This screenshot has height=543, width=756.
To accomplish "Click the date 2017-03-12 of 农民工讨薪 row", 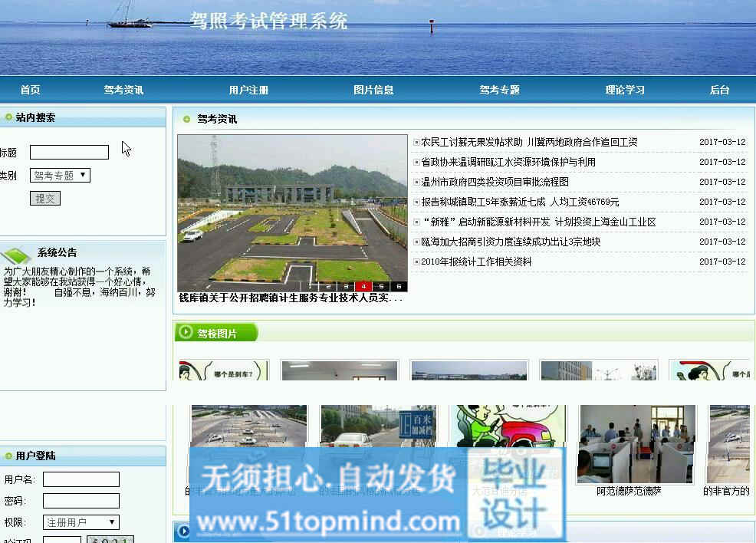I will point(722,142).
